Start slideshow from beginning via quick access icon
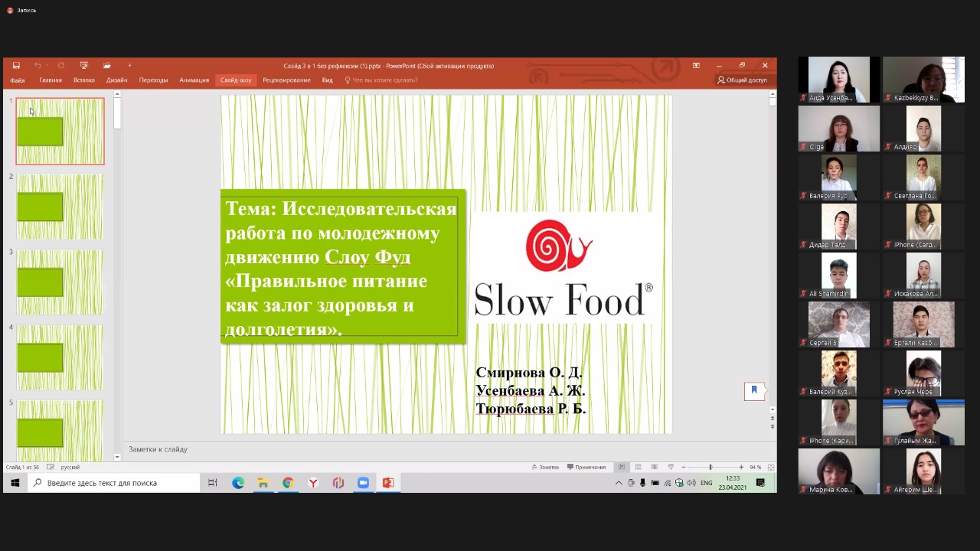 coord(84,66)
